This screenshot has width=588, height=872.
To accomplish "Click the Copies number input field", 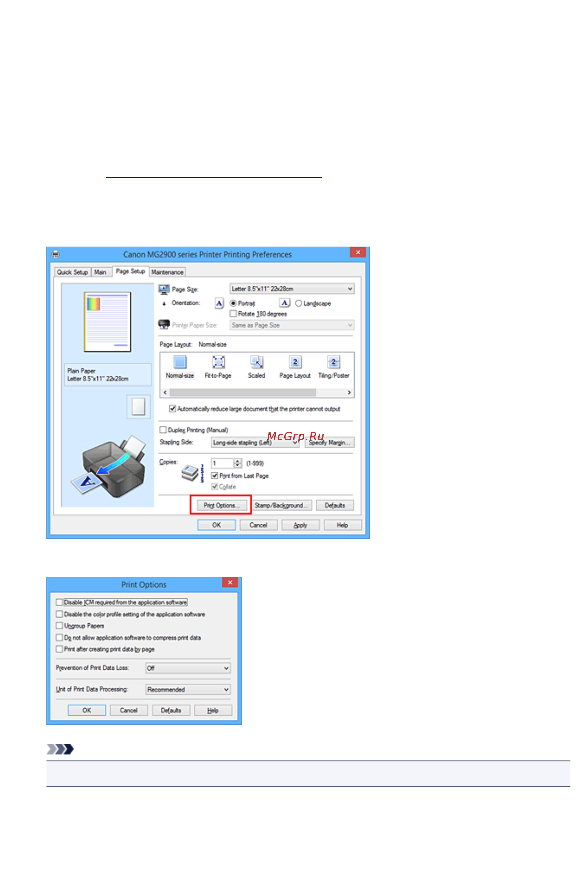I will 222,464.
